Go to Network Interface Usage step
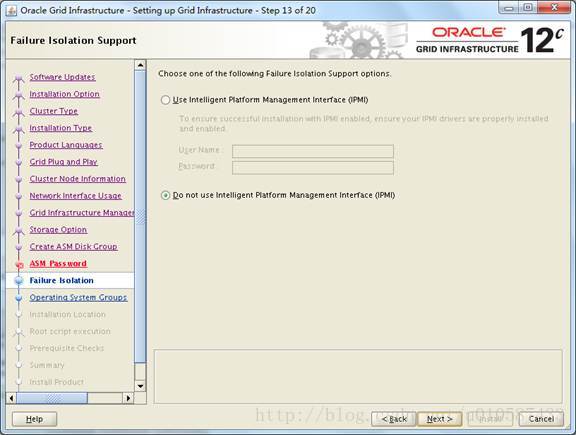 [x=75, y=195]
